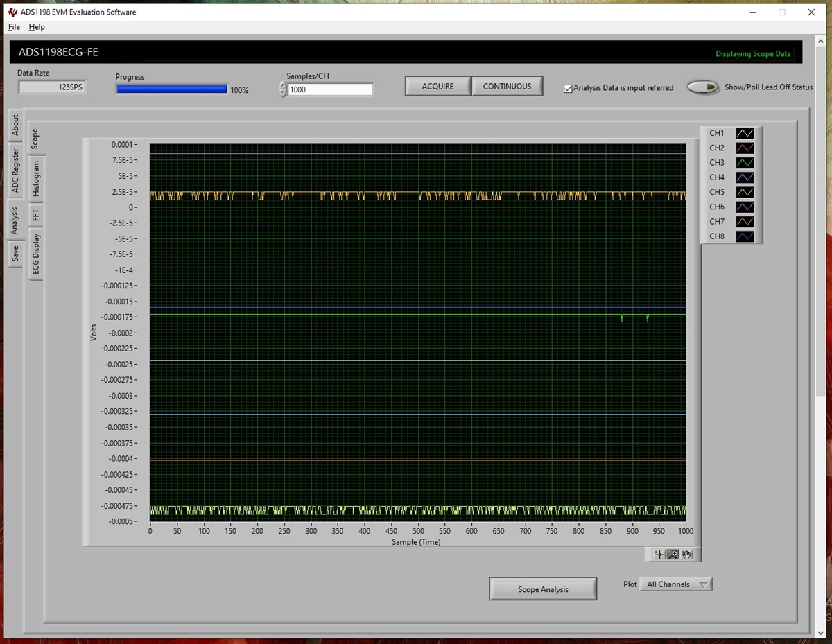
Task: Click the ACQUIRE button
Action: click(437, 86)
